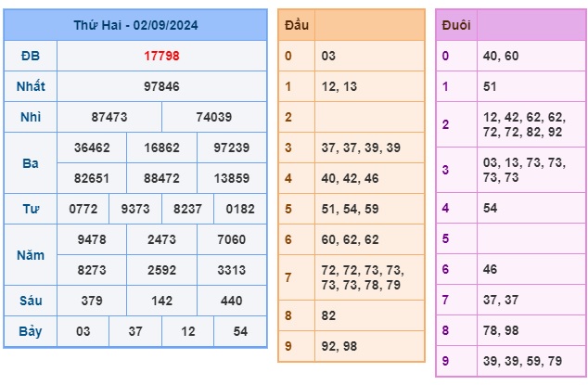The width and height of the screenshot is (588, 385).
Task: Click the Sáu prize number 142
Action: click(x=161, y=301)
